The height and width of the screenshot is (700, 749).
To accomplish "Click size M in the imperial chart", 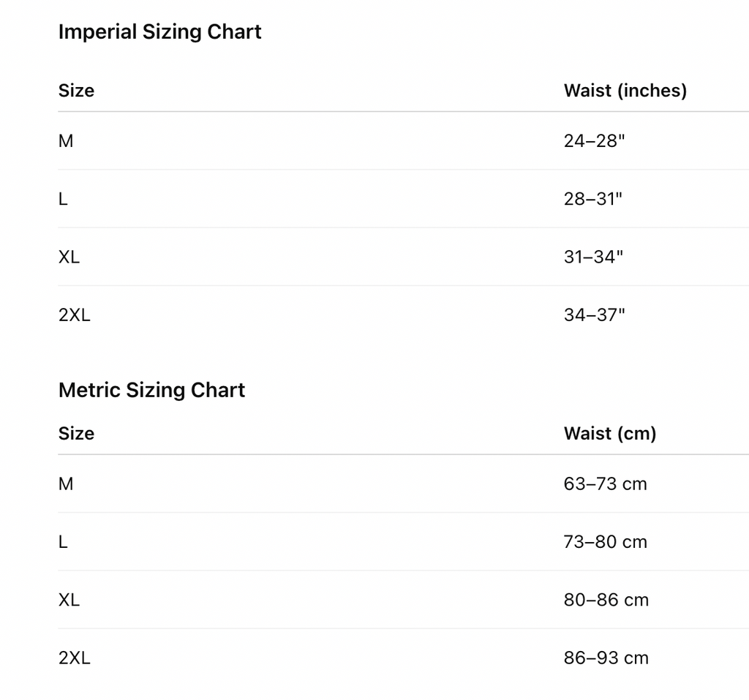I will click(x=66, y=141).
